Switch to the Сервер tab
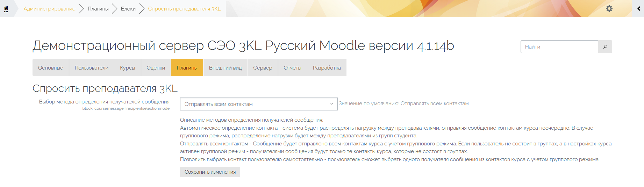The width and height of the screenshot is (644, 187). point(263,68)
